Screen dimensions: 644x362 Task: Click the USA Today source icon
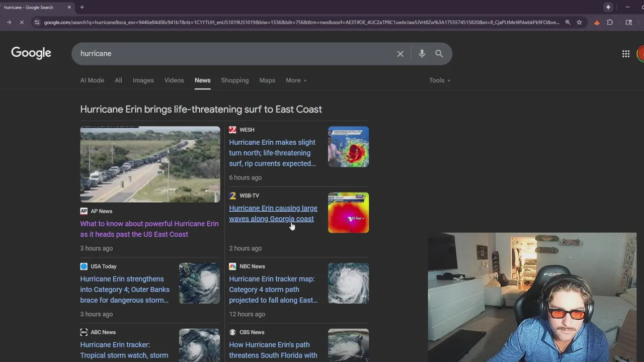click(84, 266)
